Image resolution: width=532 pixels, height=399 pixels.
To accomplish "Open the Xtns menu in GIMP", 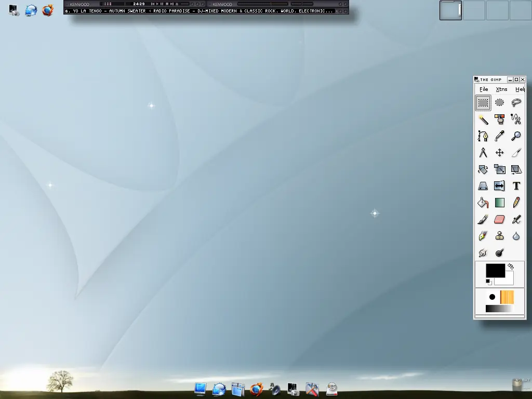I will click(x=501, y=89).
